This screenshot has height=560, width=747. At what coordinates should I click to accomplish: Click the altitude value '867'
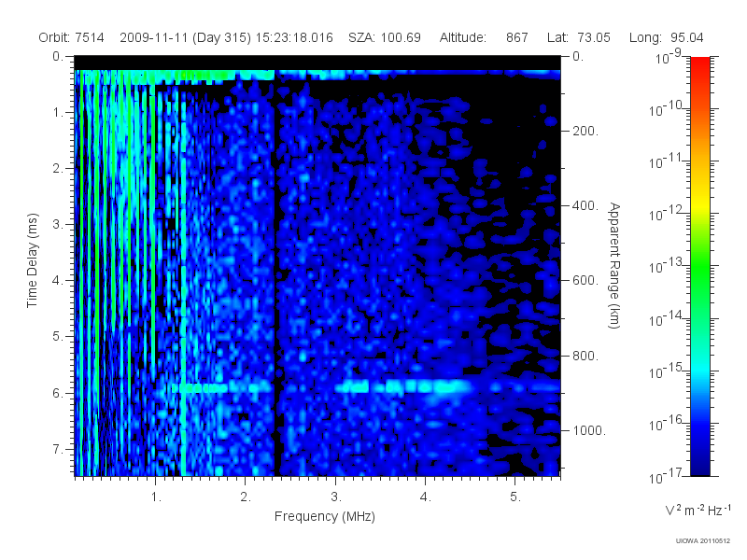(x=517, y=37)
